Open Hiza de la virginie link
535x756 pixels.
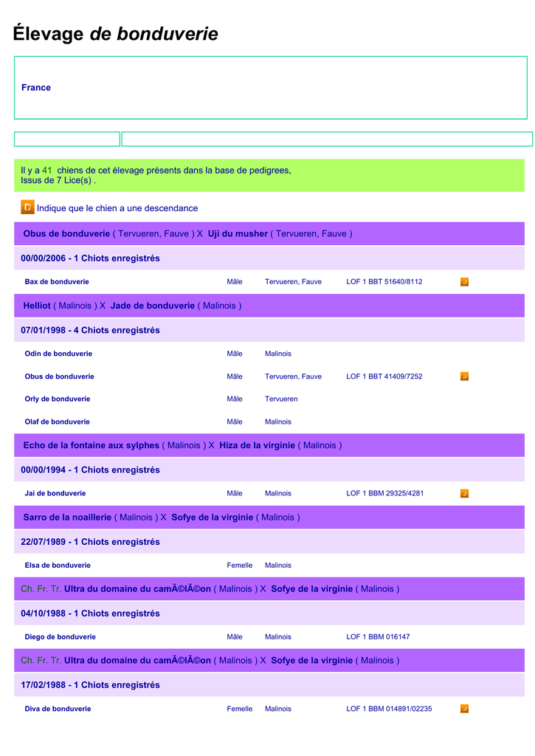pos(257,445)
